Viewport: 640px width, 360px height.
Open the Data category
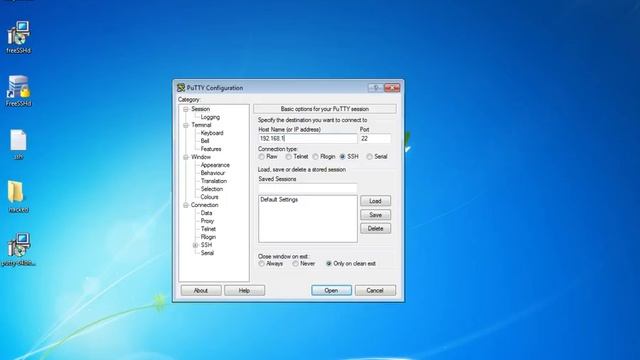click(207, 213)
